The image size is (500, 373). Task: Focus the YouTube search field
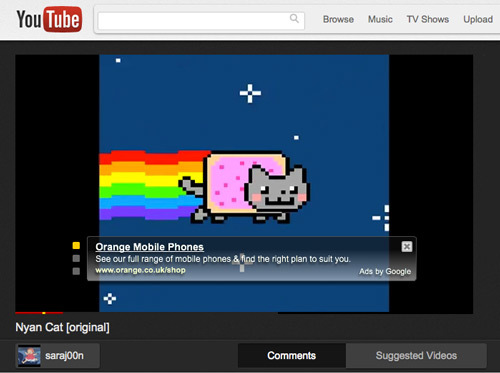pos(201,20)
